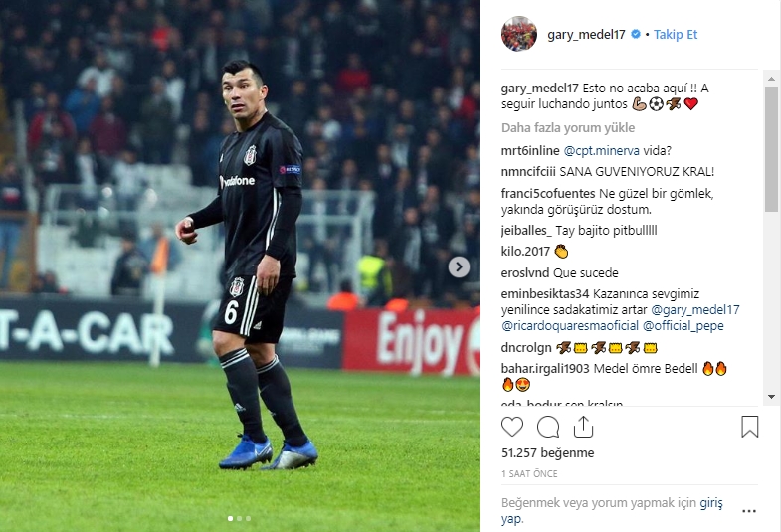Image resolution: width=781 pixels, height=532 pixels.
Task: Open the @official_pepe mention
Action: [x=683, y=326]
